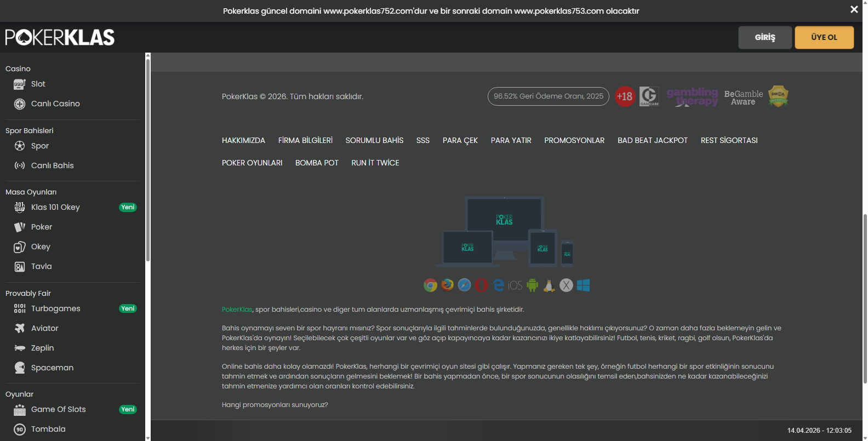Click the iOS platform icon
Image resolution: width=868 pixels, height=441 pixels.
pos(515,285)
